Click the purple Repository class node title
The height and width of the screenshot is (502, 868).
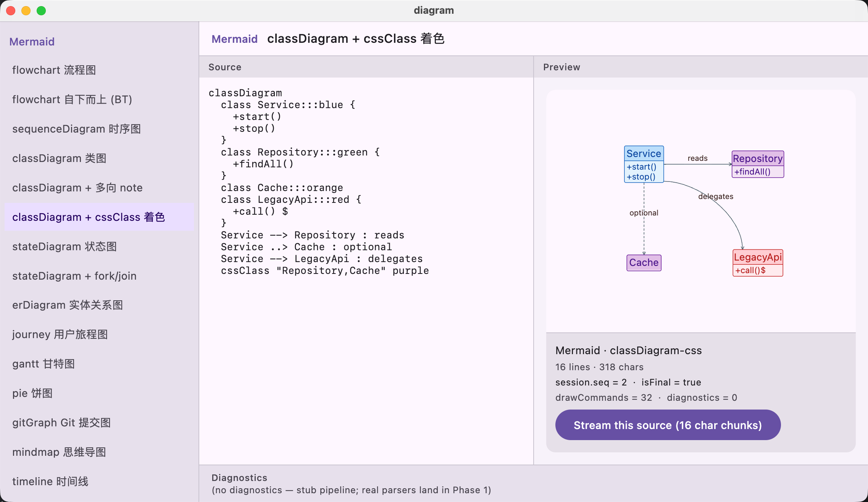(x=758, y=159)
